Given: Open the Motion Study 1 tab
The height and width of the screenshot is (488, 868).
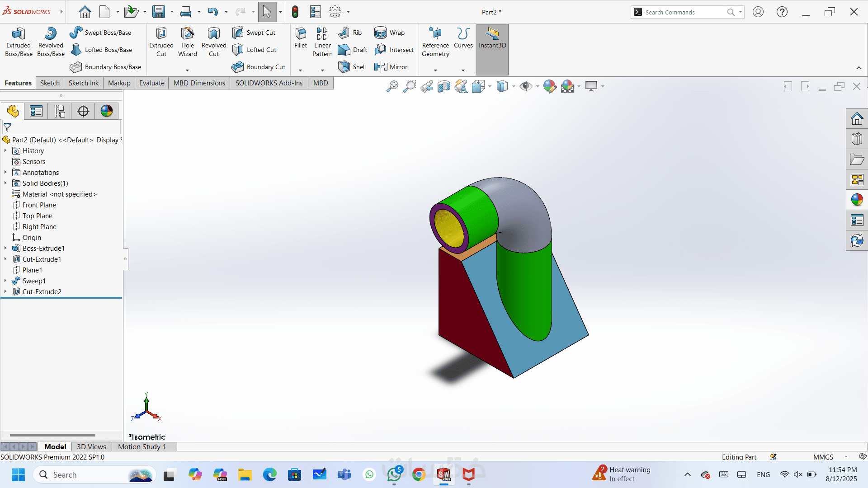Looking at the screenshot, I should click(142, 446).
